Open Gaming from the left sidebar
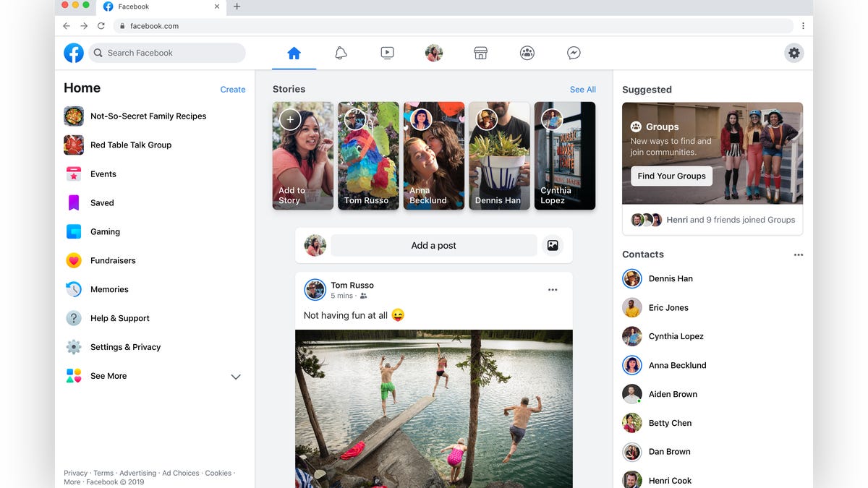 pos(106,231)
